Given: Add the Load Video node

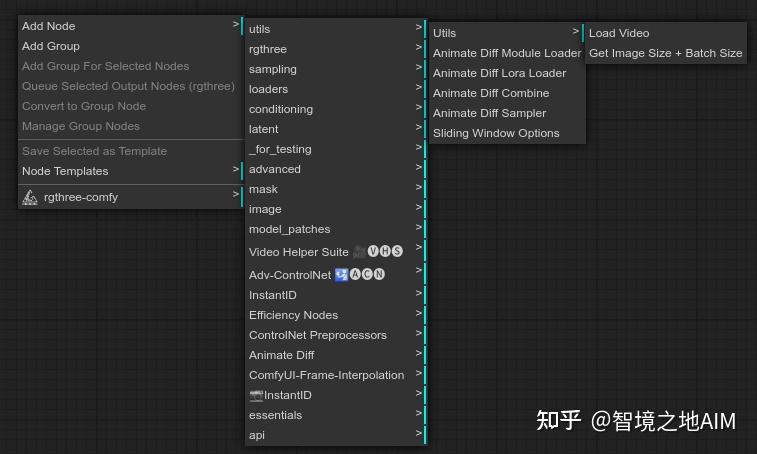Looking at the screenshot, I should [666, 33].
